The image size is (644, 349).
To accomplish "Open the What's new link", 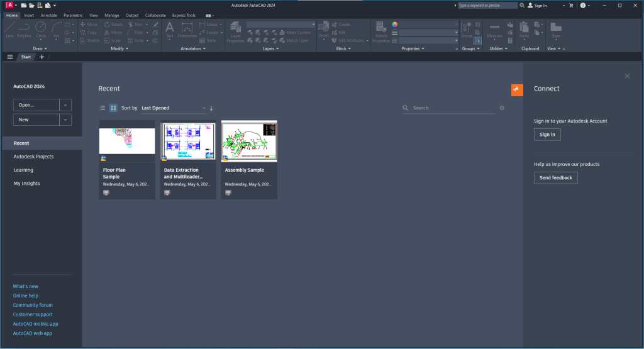I will click(x=25, y=286).
